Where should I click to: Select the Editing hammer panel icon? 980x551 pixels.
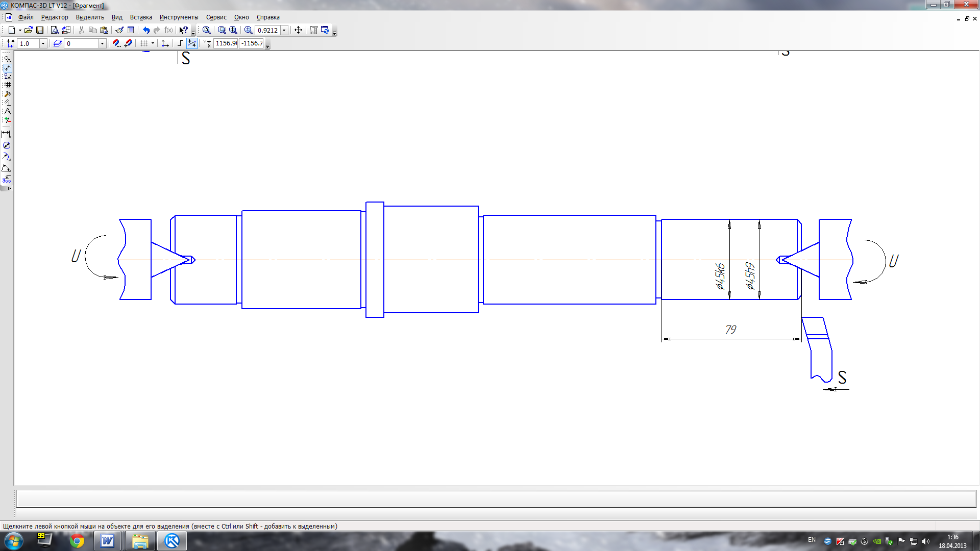coord(7,94)
